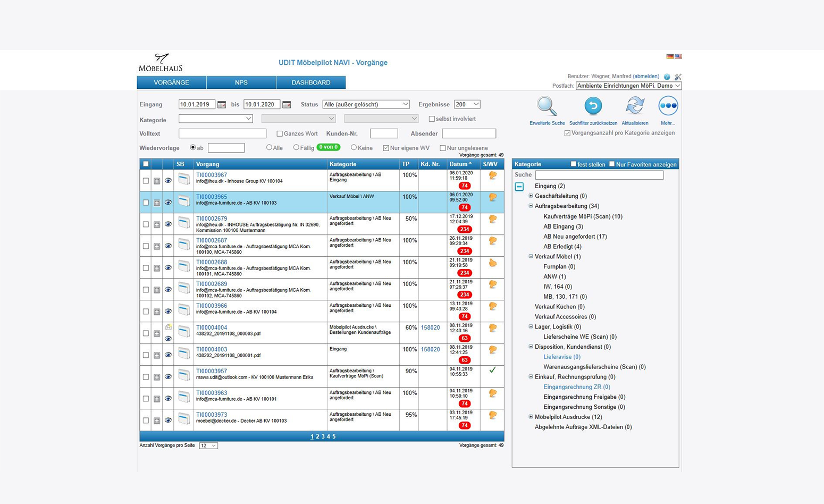Click red 234 badge in row TI00002687

tap(465, 251)
